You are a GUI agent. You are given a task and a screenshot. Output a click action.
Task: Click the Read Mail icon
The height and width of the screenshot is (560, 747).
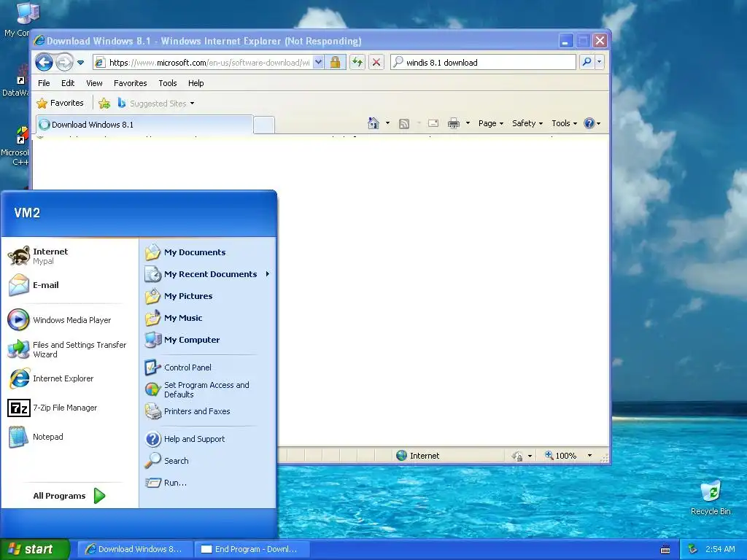433,123
